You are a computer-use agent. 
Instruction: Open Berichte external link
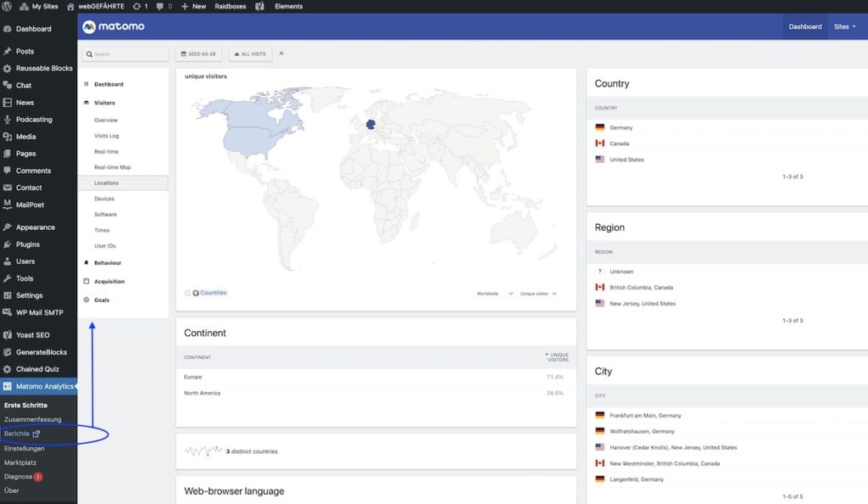(x=22, y=434)
